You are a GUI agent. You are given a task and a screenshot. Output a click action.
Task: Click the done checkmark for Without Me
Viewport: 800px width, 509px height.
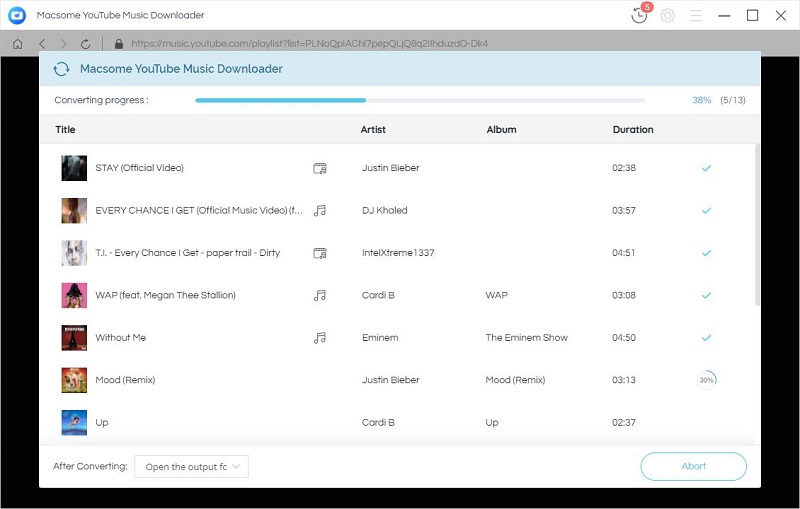pyautogui.click(x=706, y=338)
